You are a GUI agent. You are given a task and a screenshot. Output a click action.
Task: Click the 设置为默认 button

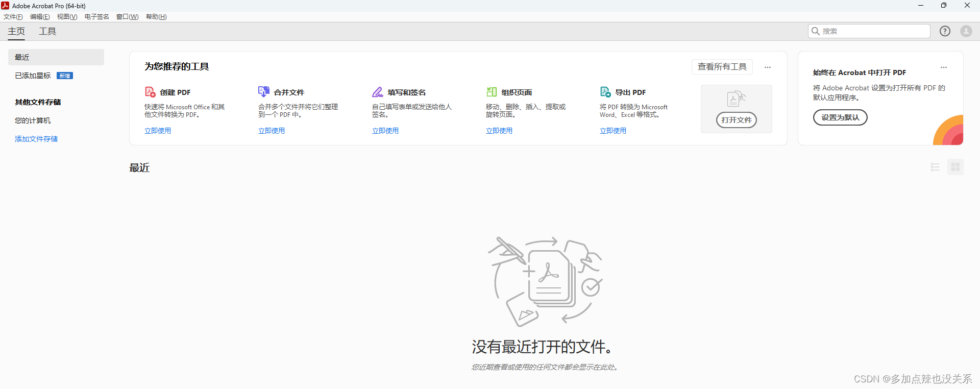pos(840,117)
